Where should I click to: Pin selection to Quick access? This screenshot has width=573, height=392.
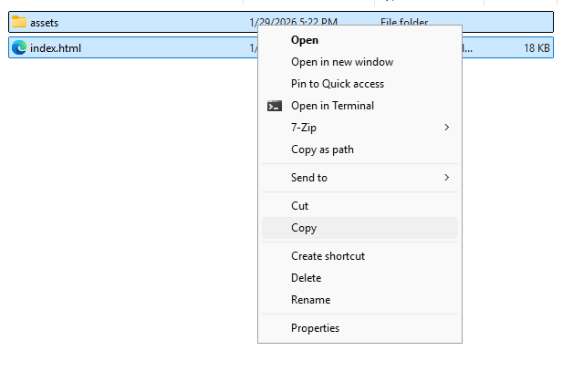[x=337, y=84]
